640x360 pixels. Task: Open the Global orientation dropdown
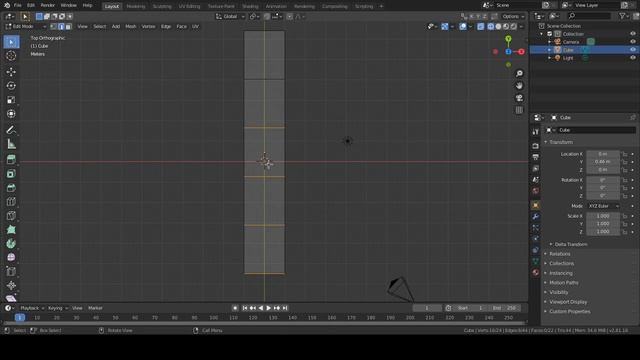pyautogui.click(x=230, y=17)
